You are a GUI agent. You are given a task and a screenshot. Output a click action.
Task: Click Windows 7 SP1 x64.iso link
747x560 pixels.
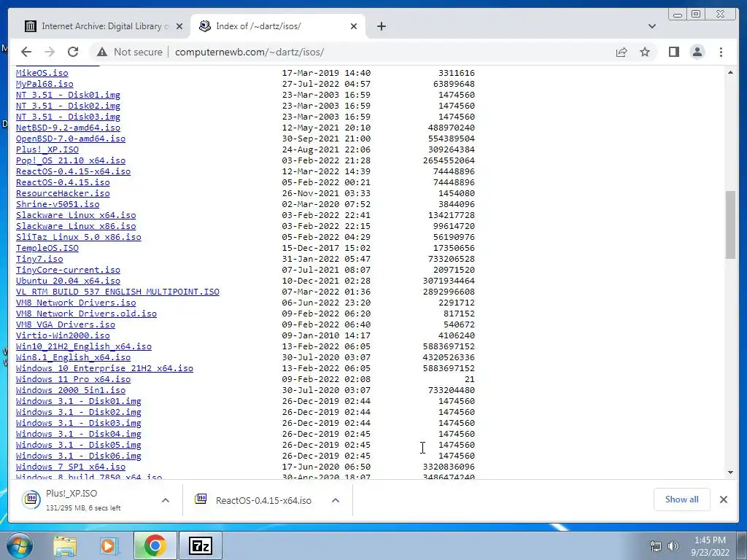(71, 467)
